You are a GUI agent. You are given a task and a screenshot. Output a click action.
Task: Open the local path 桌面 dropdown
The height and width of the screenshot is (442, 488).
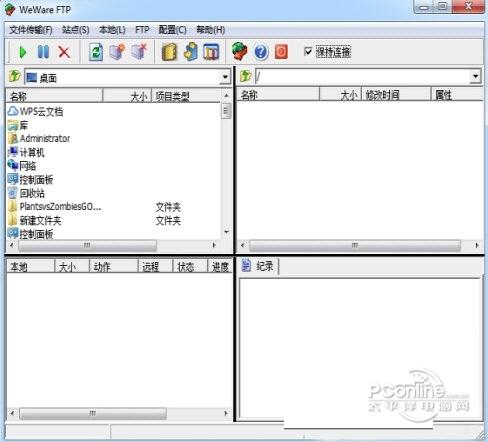pyautogui.click(x=225, y=77)
